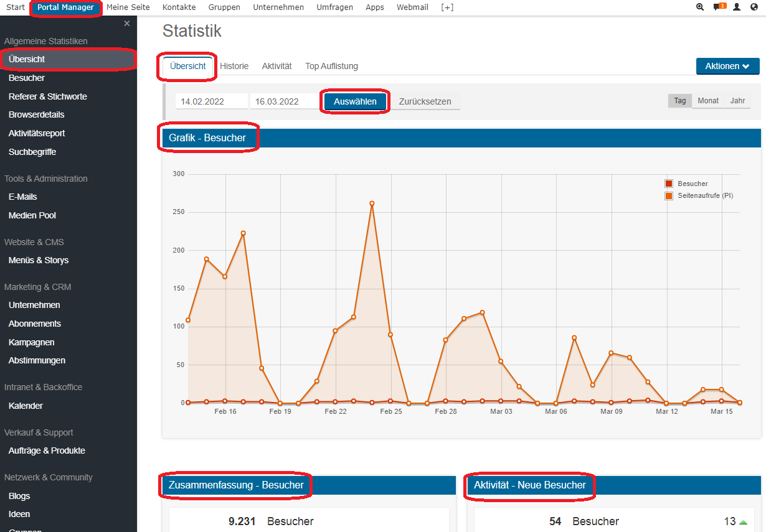Select the Webmail menu item
766x532 pixels.
point(412,7)
